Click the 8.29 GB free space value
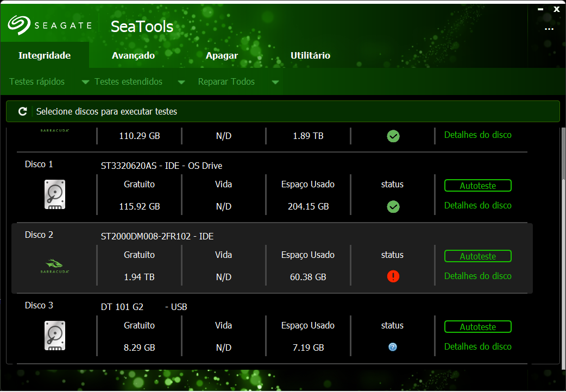 click(x=140, y=347)
